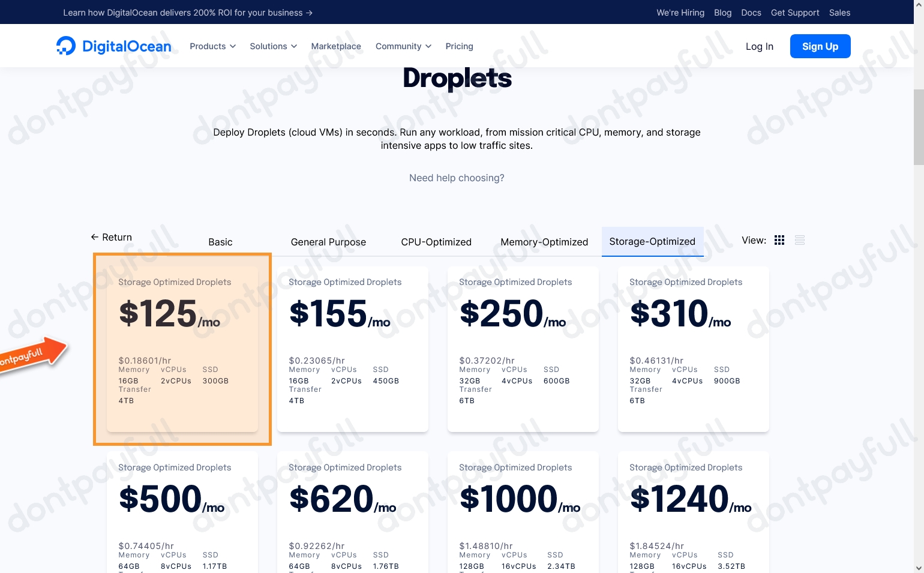Open the Community dropdown
924x573 pixels.
403,46
